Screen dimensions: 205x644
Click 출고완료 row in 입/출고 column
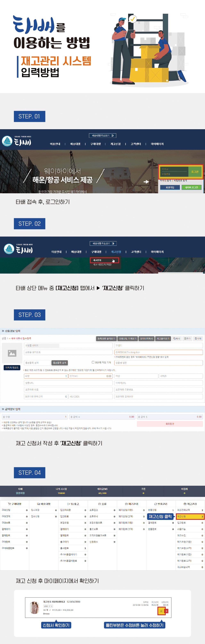(x=73, y=548)
